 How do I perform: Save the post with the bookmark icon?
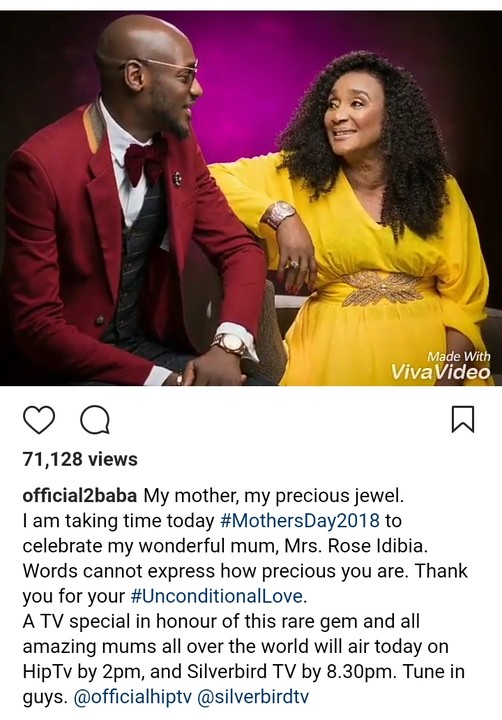[x=463, y=419]
